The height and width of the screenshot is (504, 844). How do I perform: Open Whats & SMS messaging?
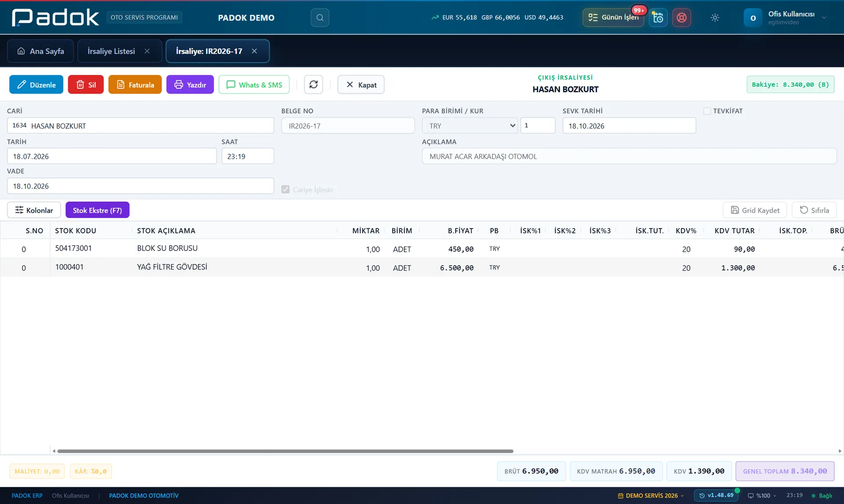tap(254, 84)
